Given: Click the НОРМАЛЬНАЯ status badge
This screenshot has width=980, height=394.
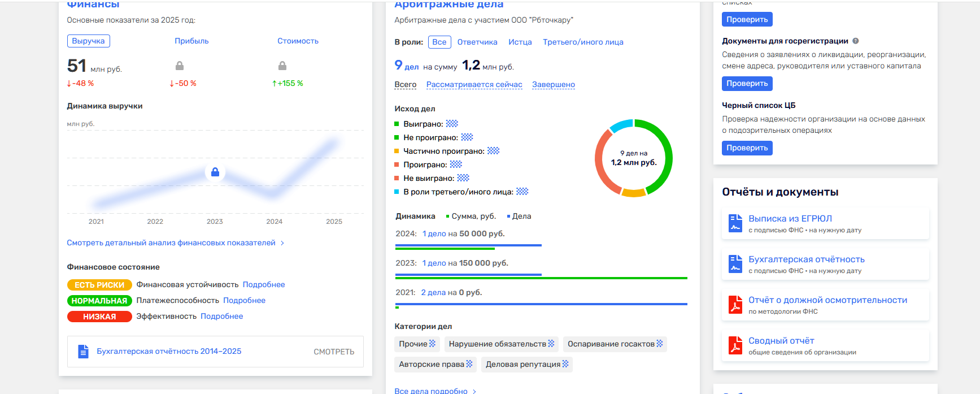Looking at the screenshot, I should 99,301.
